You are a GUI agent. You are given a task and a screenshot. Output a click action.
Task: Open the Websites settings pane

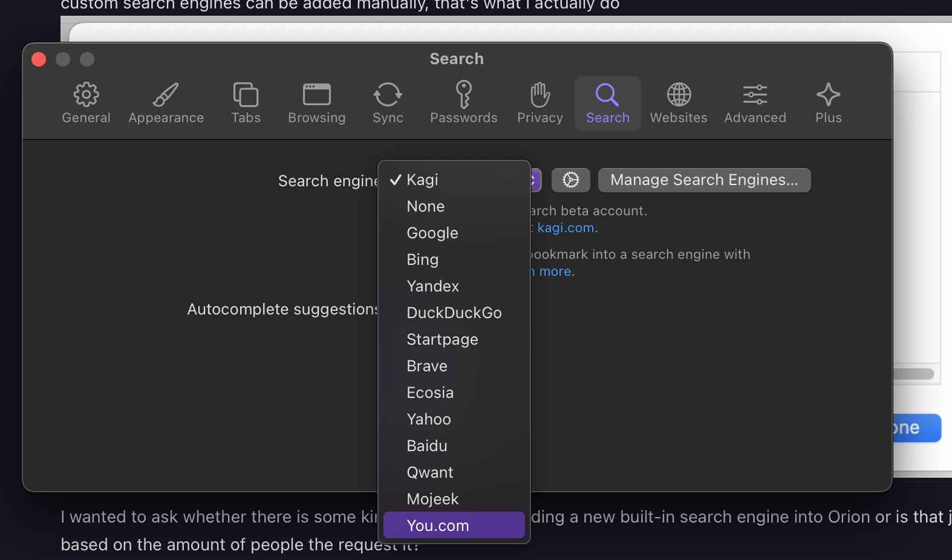click(678, 103)
